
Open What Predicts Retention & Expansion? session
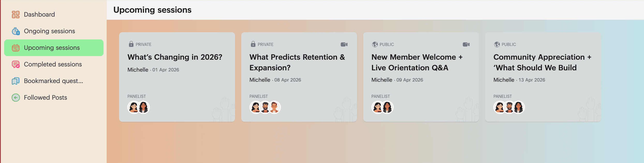297,62
